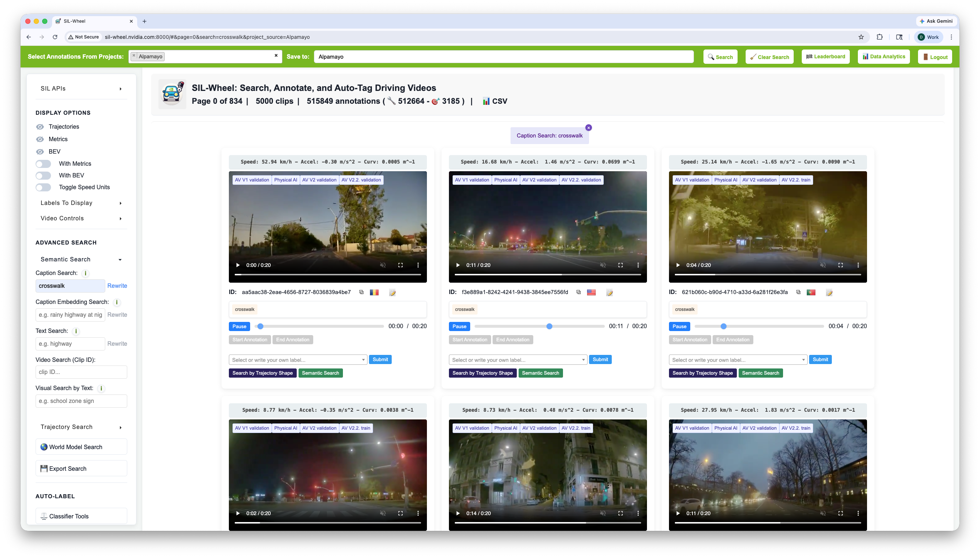Image resolution: width=980 pixels, height=558 pixels.
Task: Focus the Video Search clip ID field
Action: point(81,372)
